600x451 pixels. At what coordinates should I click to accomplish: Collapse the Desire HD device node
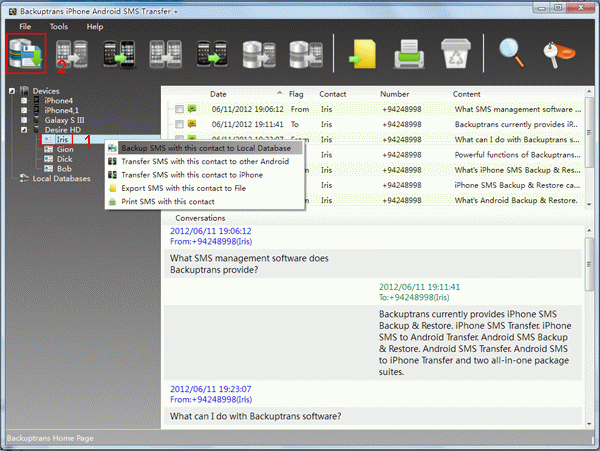[x=24, y=130]
